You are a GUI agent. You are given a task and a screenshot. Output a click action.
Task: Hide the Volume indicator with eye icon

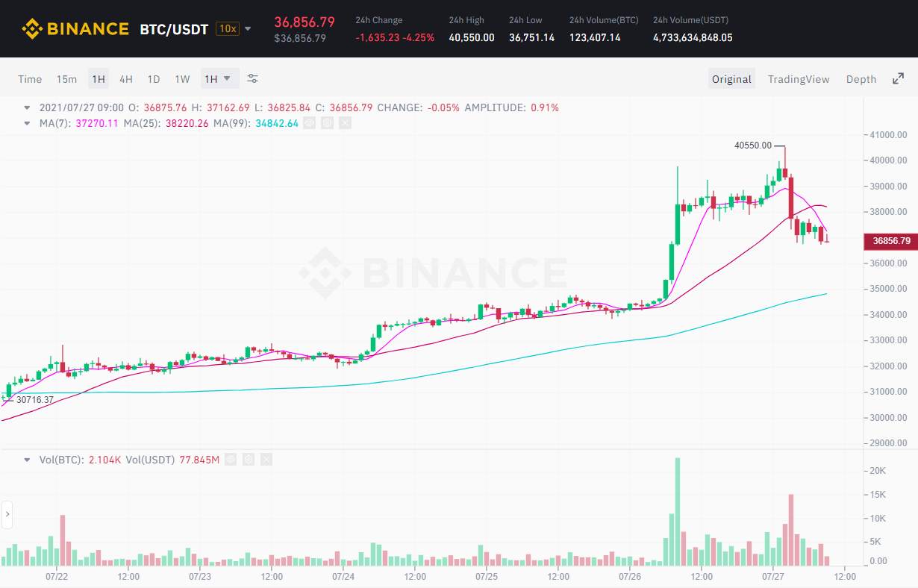click(x=231, y=460)
